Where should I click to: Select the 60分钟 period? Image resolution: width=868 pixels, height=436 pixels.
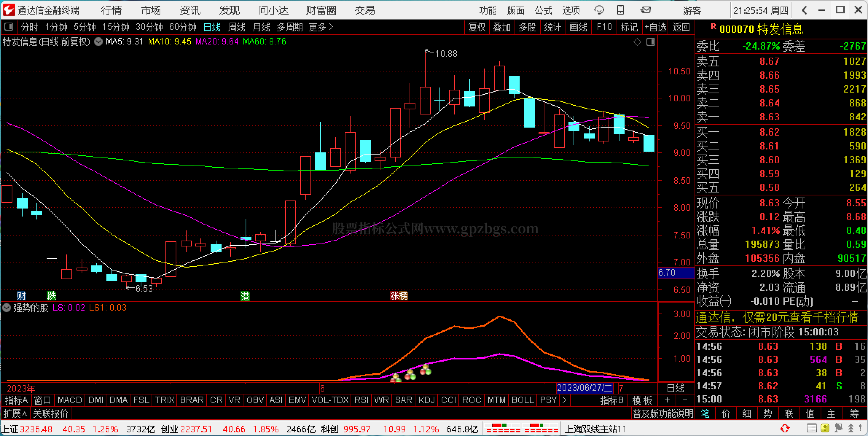click(x=183, y=27)
